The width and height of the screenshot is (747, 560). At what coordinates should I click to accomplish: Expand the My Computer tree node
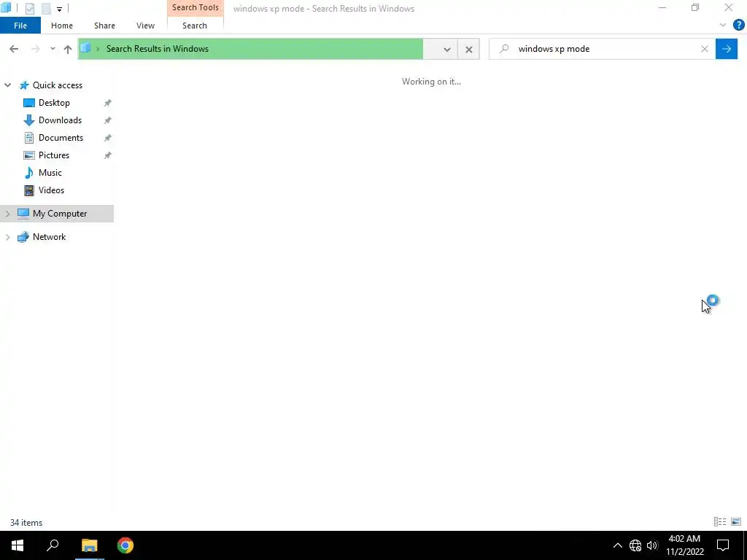7,214
